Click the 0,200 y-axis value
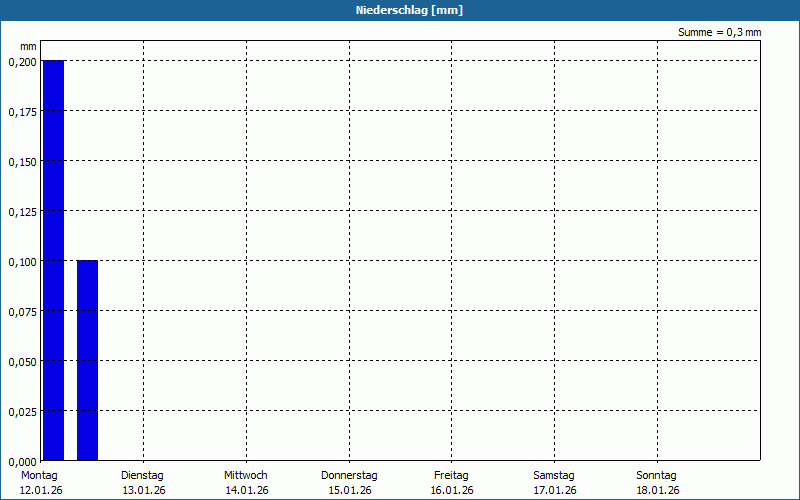The height and width of the screenshot is (500, 800). point(23,62)
